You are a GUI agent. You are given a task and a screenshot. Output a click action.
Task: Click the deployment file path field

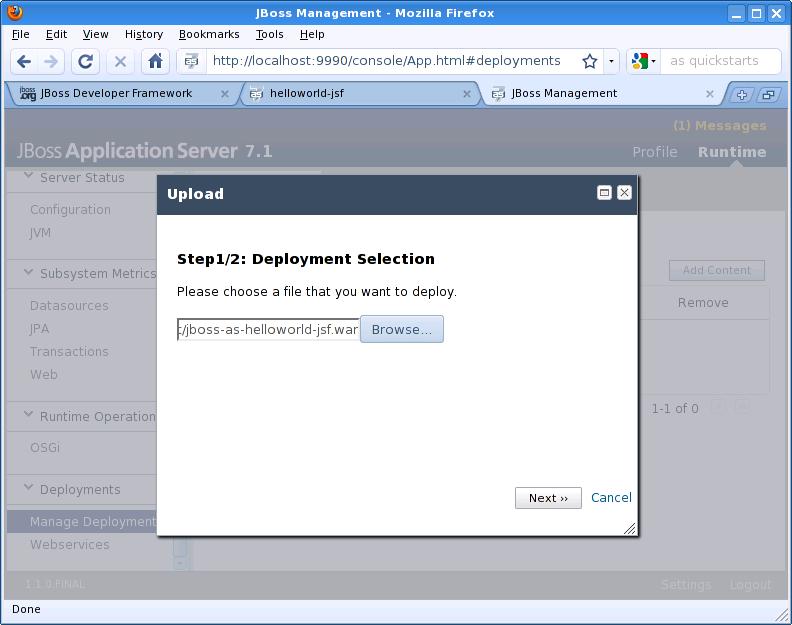pos(268,329)
